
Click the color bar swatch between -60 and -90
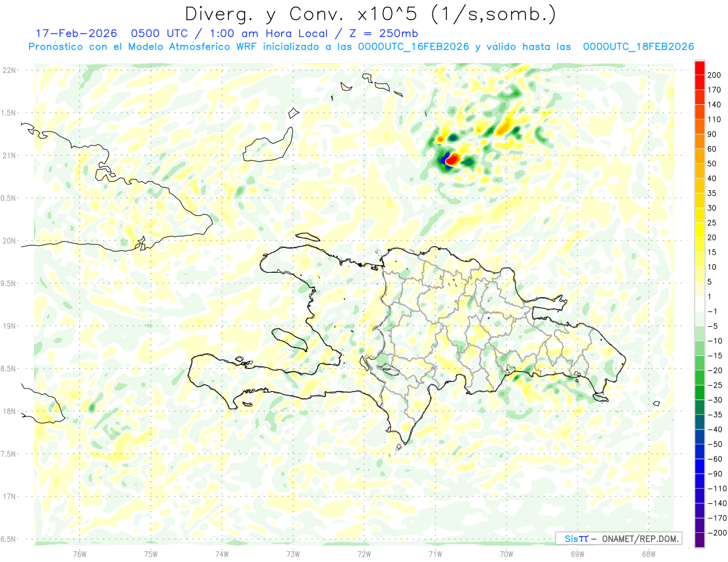click(x=699, y=466)
